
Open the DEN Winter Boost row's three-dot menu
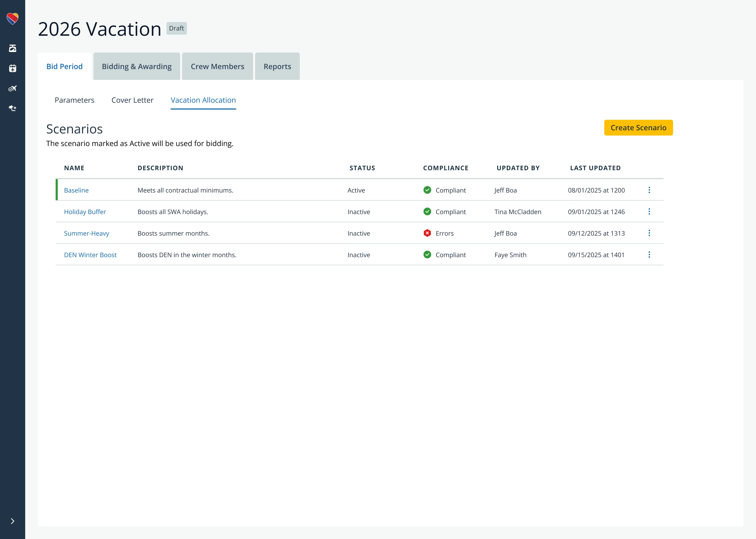click(649, 255)
